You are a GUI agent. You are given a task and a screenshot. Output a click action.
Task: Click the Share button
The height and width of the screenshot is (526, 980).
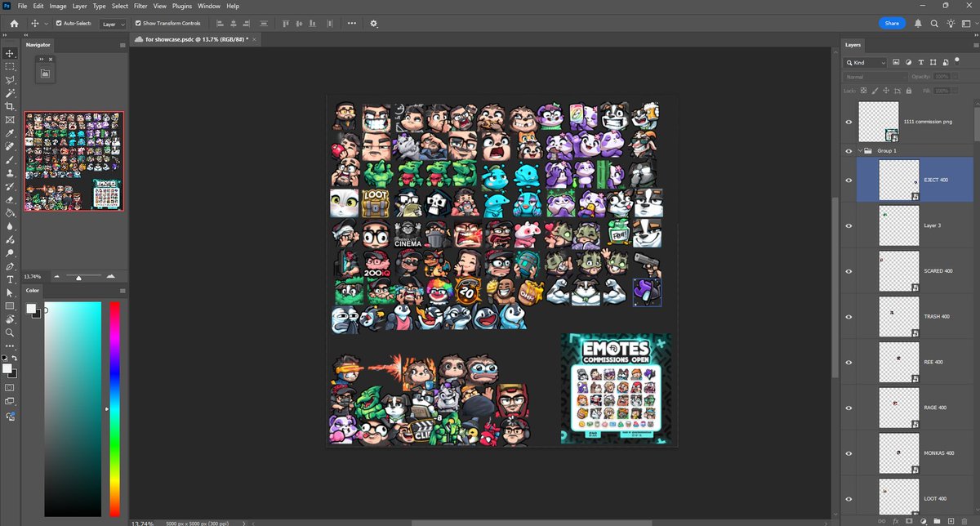[892, 23]
